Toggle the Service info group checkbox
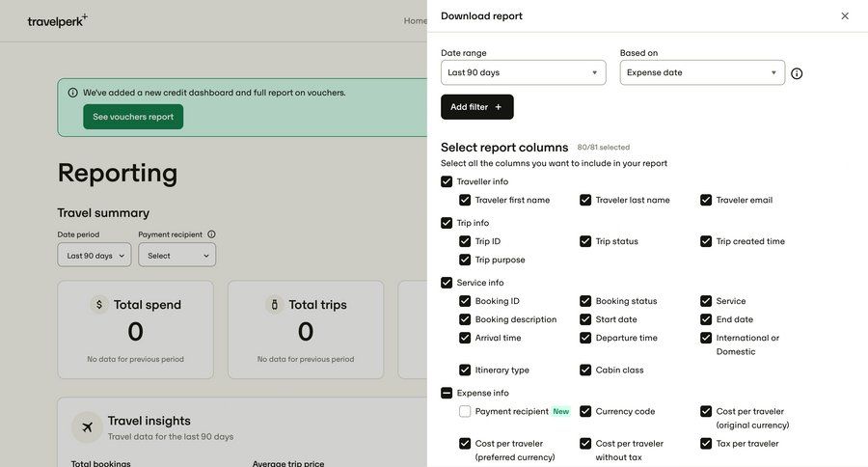 coord(447,283)
